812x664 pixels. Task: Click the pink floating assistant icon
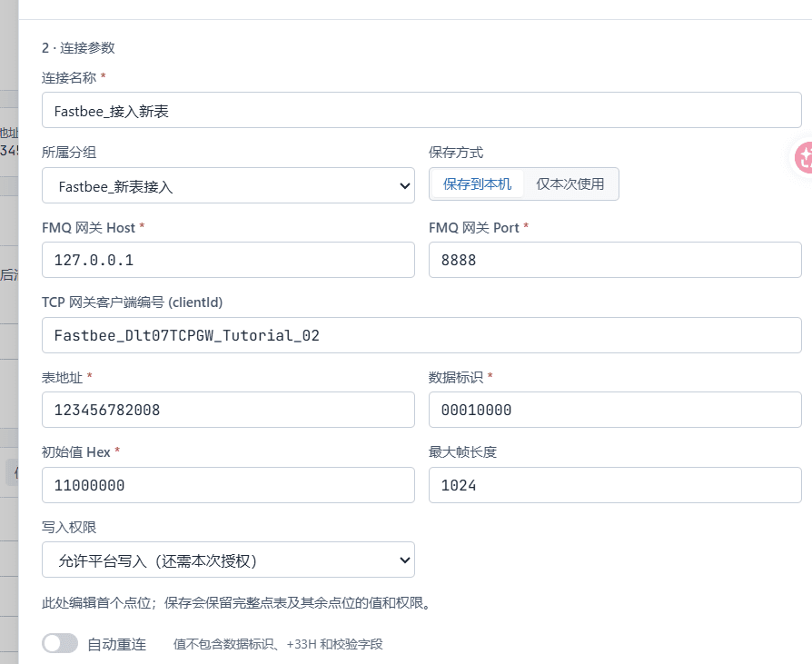coord(804,157)
